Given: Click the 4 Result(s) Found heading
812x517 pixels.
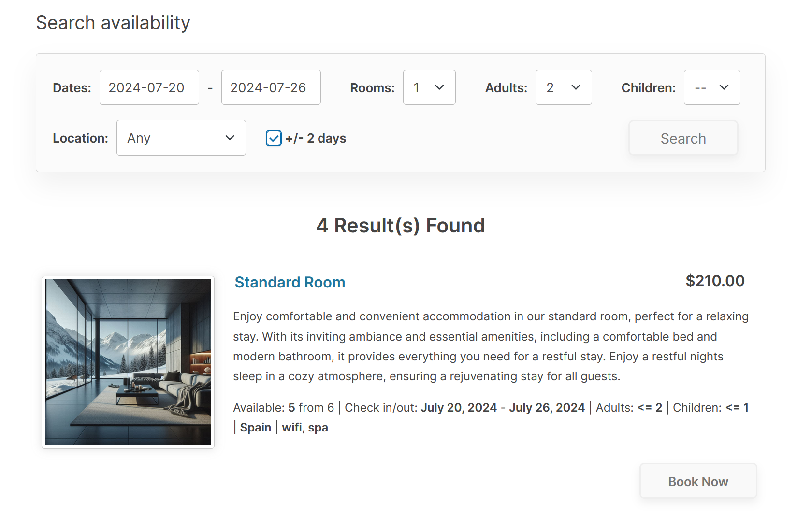Looking at the screenshot, I should click(401, 225).
